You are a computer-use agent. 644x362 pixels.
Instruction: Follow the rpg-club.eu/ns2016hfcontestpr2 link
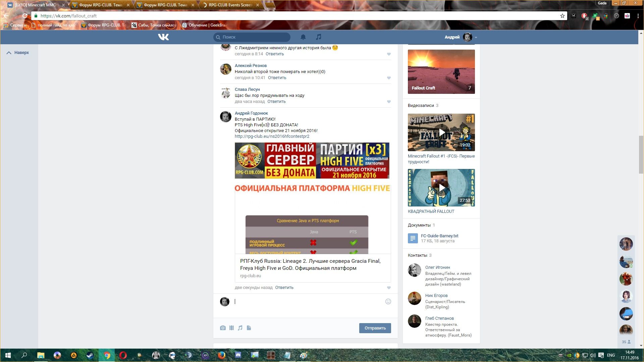pyautogui.click(x=272, y=136)
